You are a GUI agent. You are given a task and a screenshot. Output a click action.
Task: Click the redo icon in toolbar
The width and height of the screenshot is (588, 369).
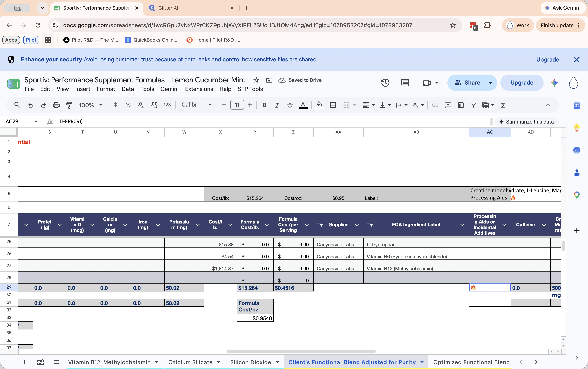(x=43, y=105)
